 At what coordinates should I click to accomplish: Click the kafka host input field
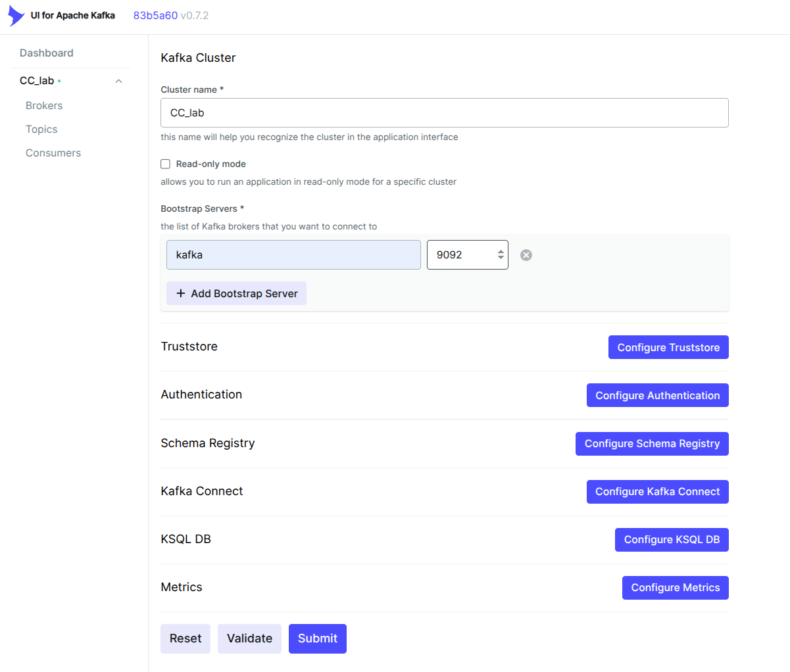pos(293,254)
